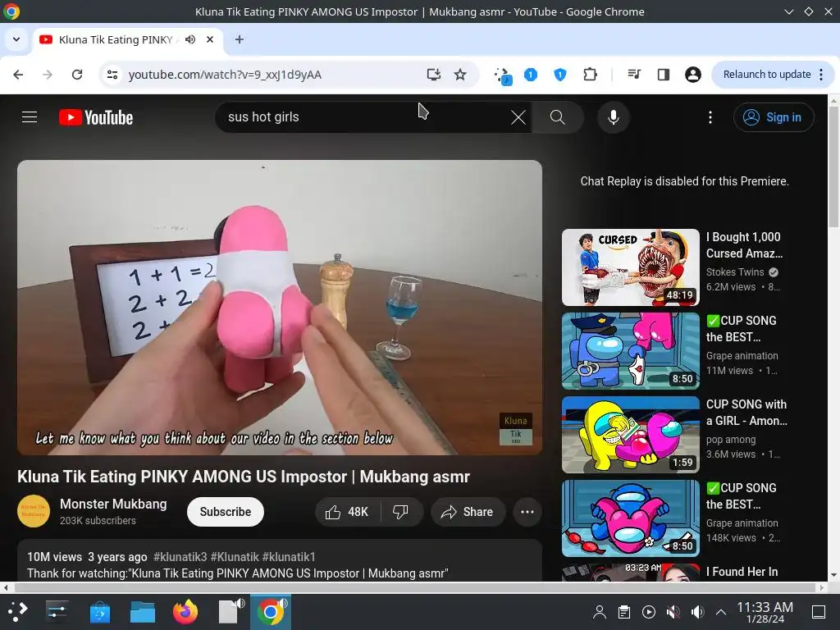Click the blue circle '1' extension icon

point(531,75)
